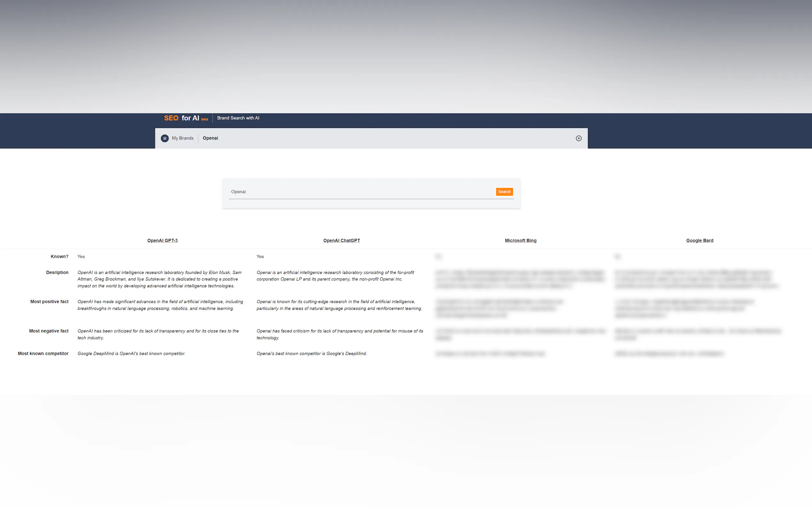812x508 pixels.
Task: Open the Brand Search with AI menu item
Action: (238, 118)
